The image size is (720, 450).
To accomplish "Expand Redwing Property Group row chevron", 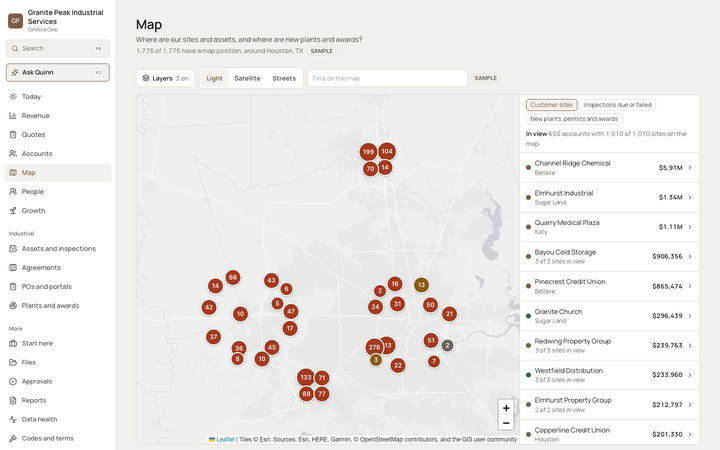I will (x=690, y=345).
